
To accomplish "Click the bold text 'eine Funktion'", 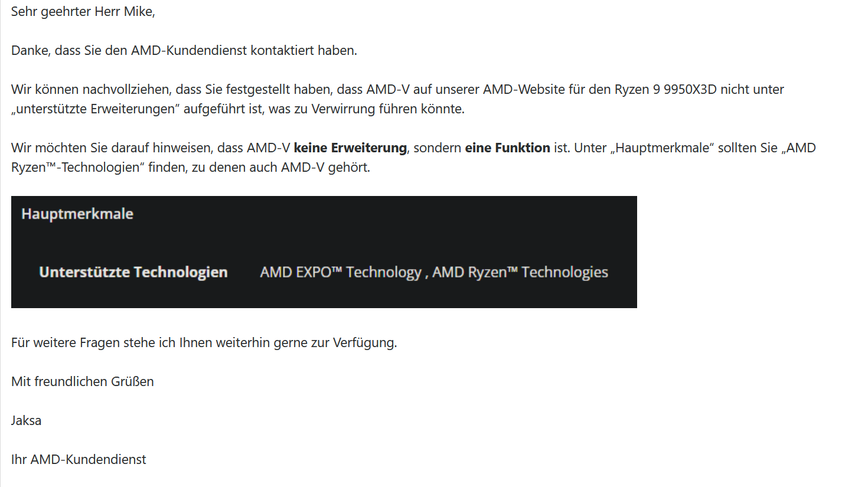I will pyautogui.click(x=507, y=148).
